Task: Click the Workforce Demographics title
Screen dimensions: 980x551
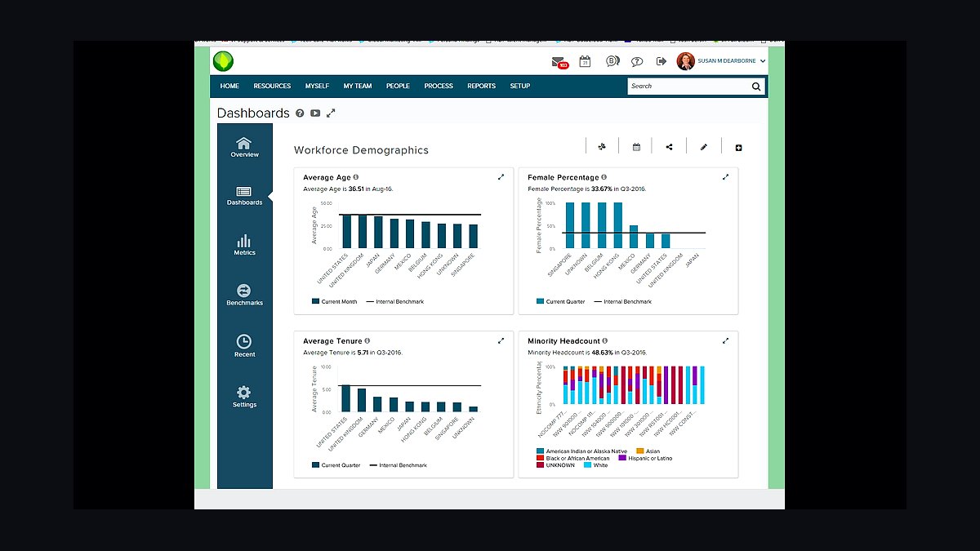Action: point(361,150)
